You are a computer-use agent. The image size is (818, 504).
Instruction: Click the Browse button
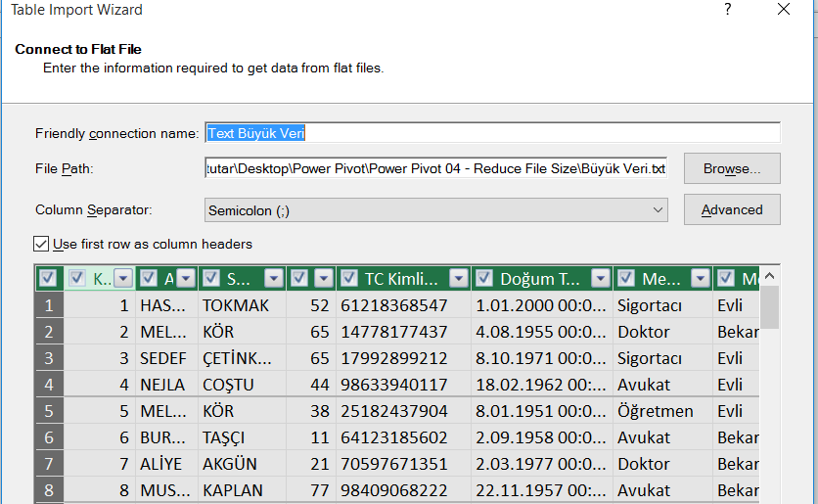pos(731,168)
